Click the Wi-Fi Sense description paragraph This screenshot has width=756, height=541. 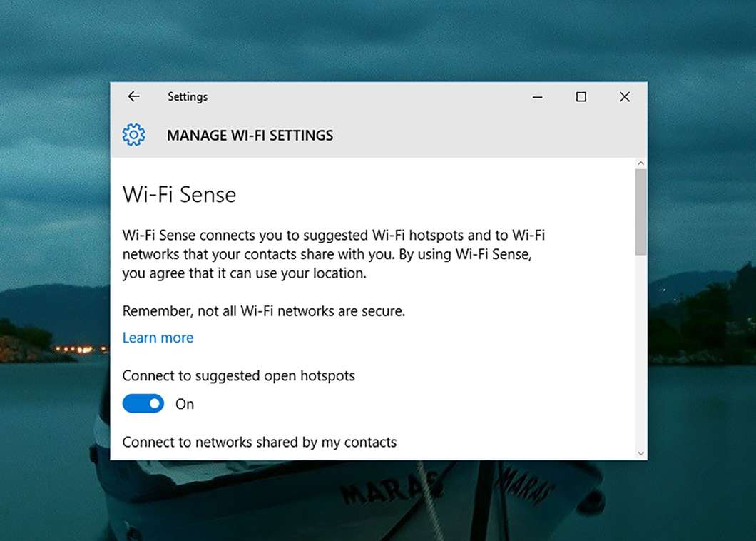click(334, 254)
